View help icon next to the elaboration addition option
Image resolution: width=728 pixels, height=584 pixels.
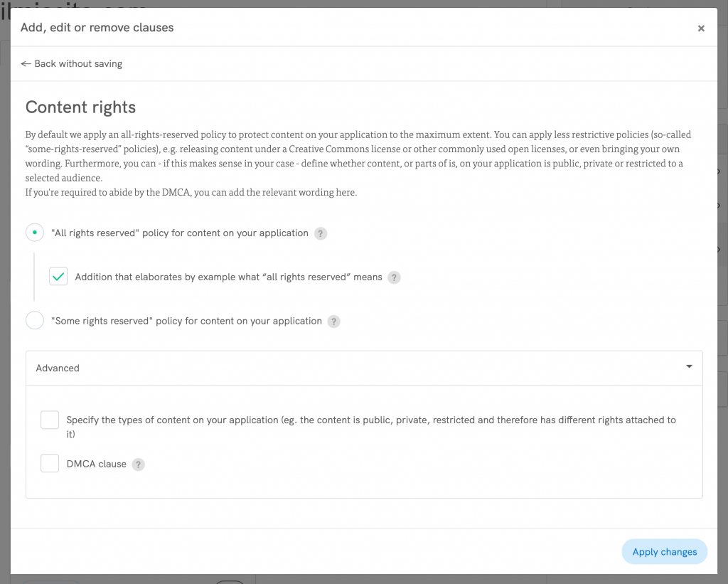[395, 277]
